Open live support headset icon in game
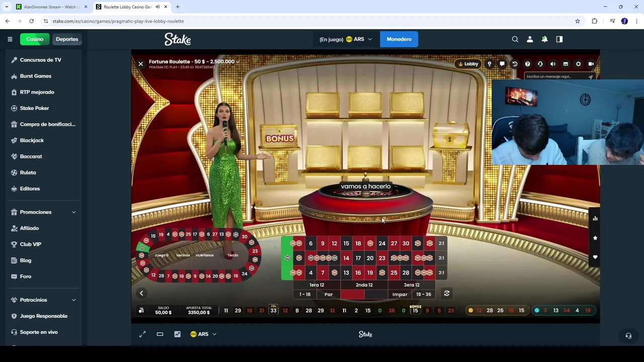This screenshot has height=362, width=644. click(540, 64)
